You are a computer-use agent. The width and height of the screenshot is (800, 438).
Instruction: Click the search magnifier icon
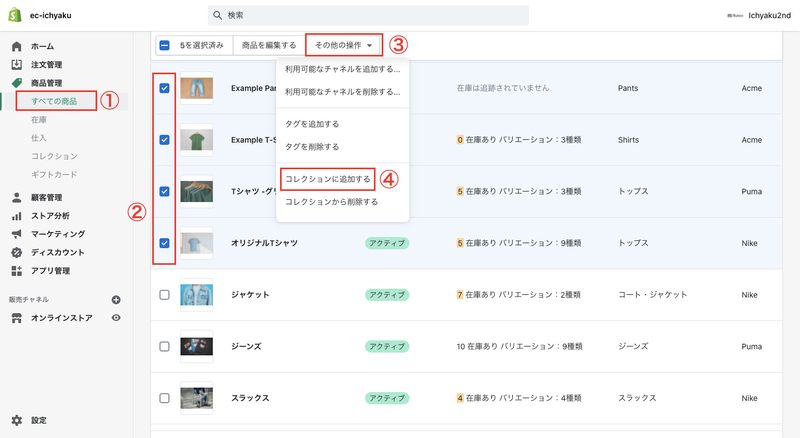coord(217,15)
